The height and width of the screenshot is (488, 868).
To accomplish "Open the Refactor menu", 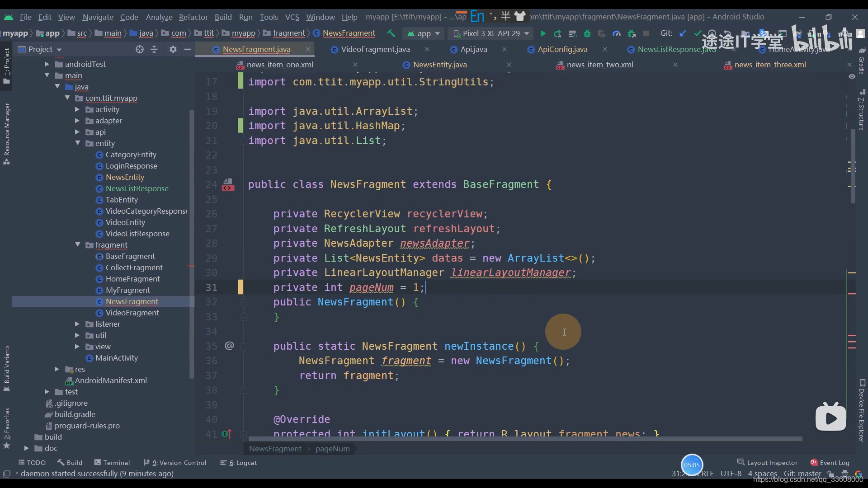I will (193, 17).
